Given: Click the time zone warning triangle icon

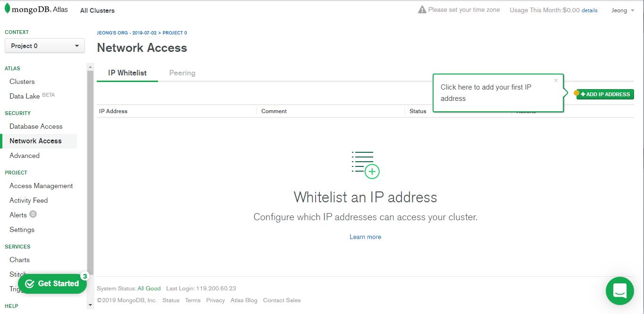Looking at the screenshot, I should (422, 9).
